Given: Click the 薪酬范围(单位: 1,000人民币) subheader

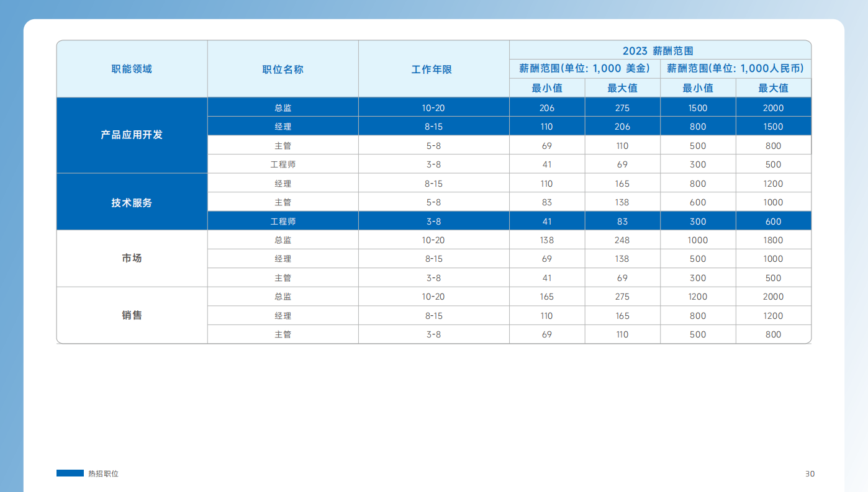Looking at the screenshot, I should coord(736,69).
